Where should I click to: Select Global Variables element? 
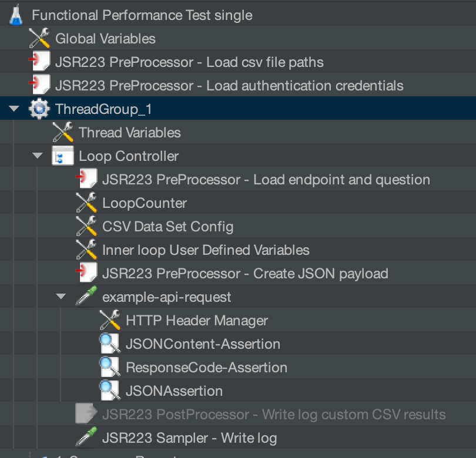(105, 39)
